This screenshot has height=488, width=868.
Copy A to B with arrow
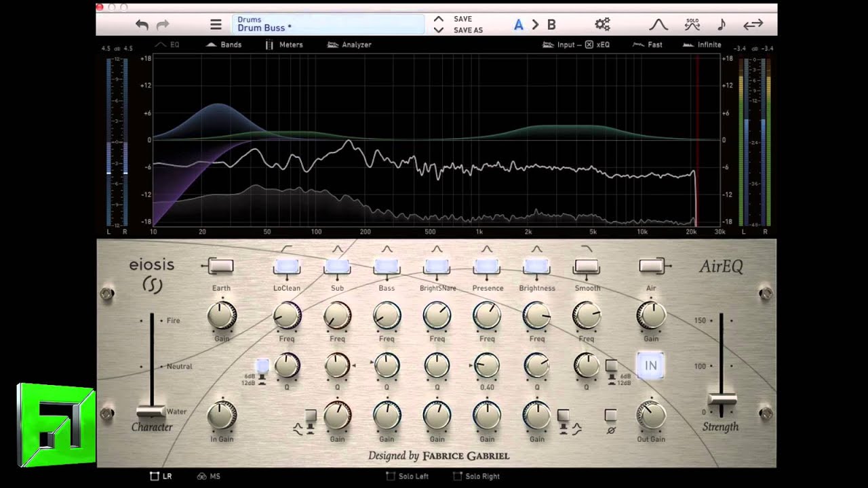[535, 25]
